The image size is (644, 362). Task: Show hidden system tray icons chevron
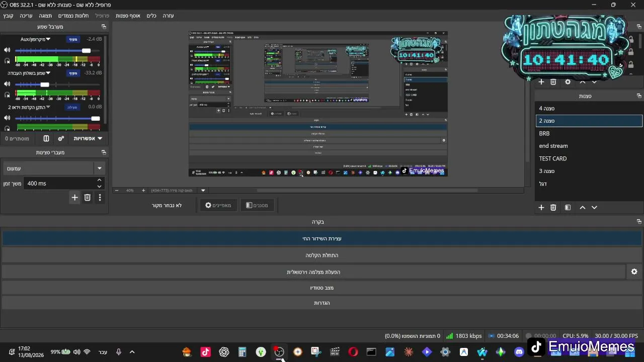(132, 352)
